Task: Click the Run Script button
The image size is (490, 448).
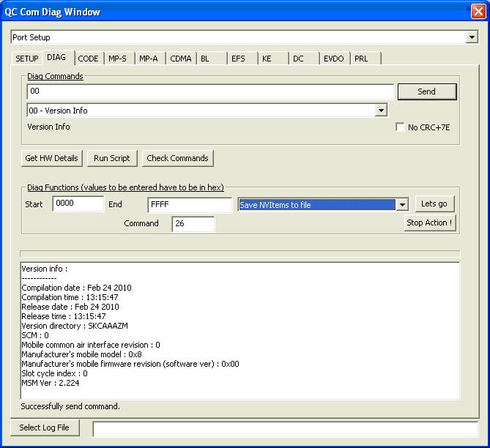Action: pyautogui.click(x=112, y=158)
